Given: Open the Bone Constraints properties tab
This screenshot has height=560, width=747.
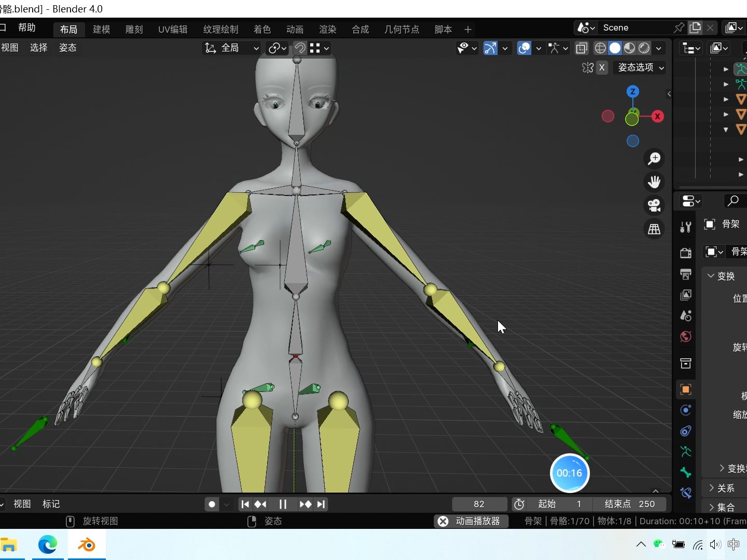Looking at the screenshot, I should (686, 493).
